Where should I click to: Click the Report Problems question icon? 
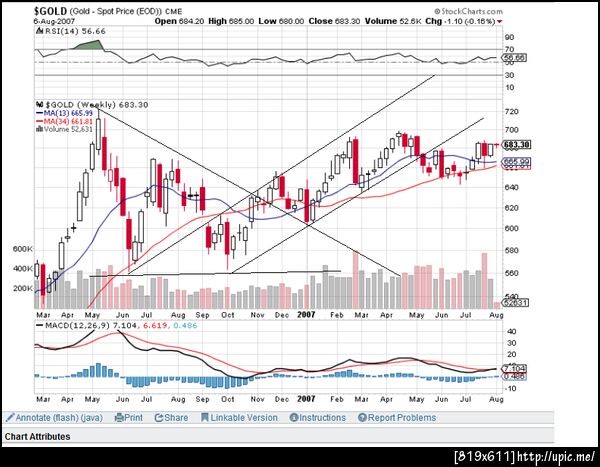[362, 418]
